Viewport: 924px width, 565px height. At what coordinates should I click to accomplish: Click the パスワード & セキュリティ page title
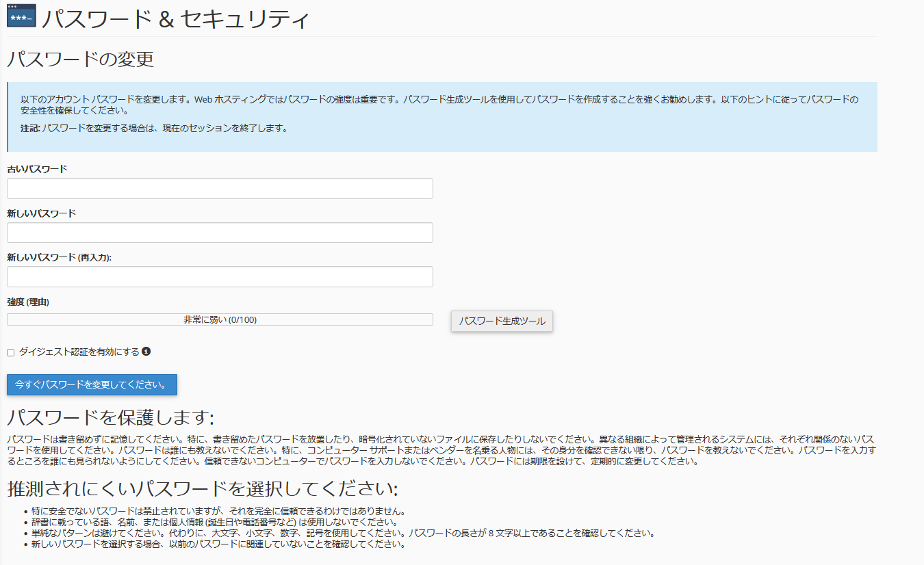(x=175, y=18)
